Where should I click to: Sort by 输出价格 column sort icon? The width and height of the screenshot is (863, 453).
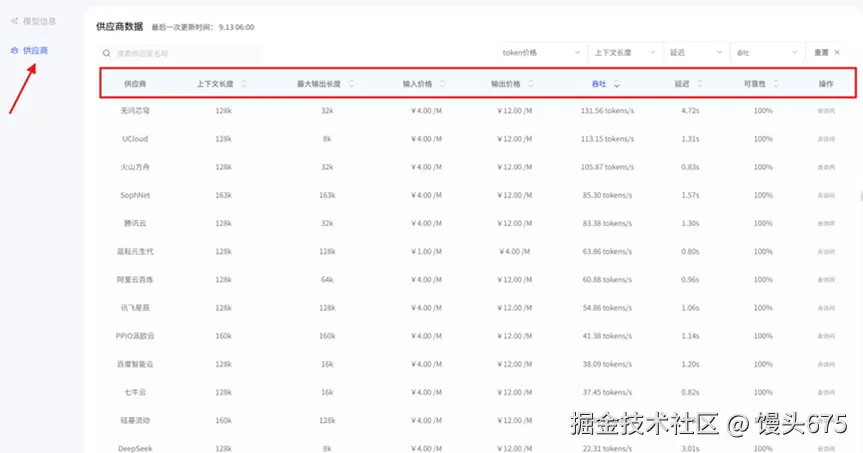(x=531, y=84)
